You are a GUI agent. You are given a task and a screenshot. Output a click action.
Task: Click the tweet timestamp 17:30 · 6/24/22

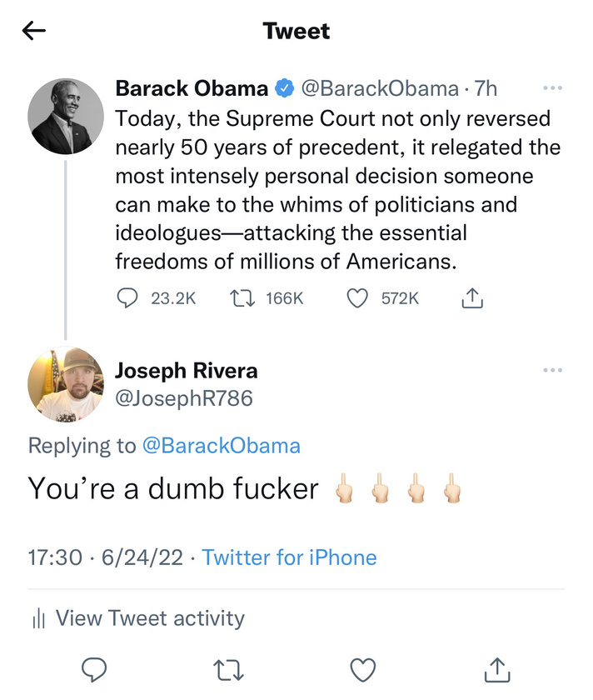coord(105,557)
